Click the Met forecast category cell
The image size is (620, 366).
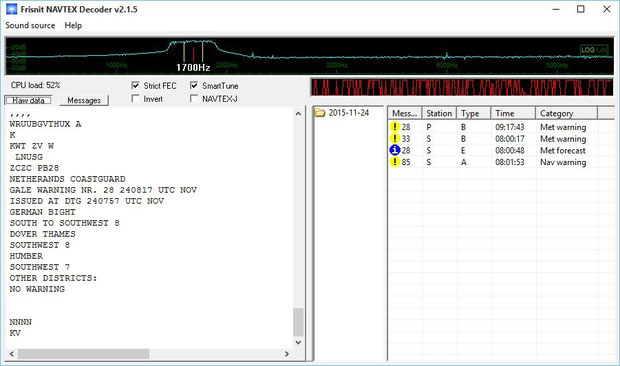563,150
